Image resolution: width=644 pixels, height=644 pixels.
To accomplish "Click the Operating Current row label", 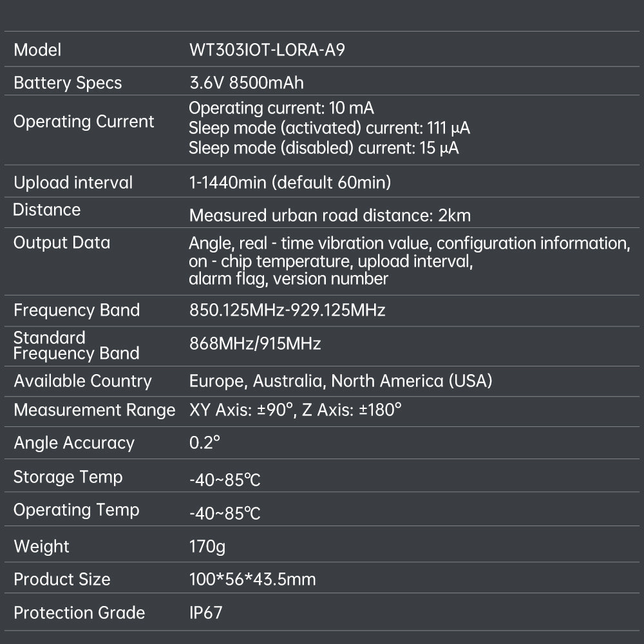I will [84, 122].
